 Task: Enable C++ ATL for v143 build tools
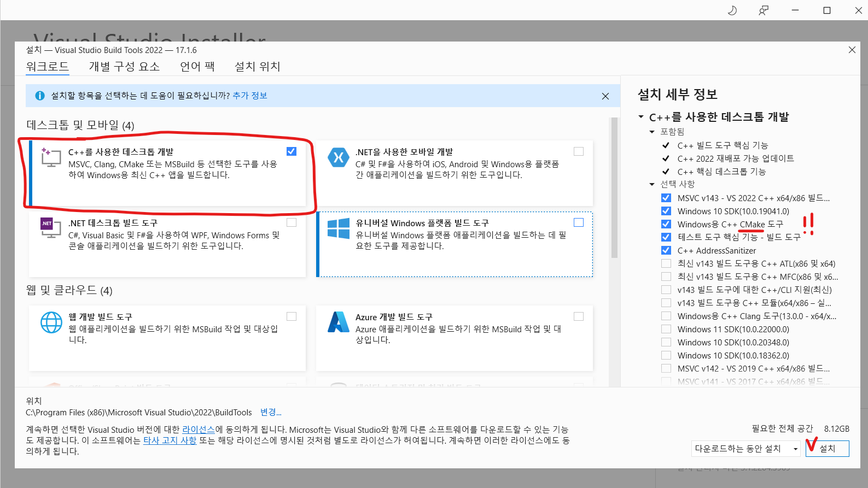(x=666, y=263)
